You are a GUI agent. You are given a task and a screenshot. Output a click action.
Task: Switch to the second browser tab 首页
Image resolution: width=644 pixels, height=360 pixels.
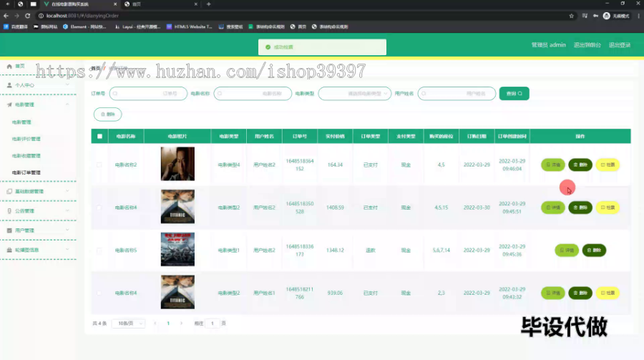(x=160, y=4)
